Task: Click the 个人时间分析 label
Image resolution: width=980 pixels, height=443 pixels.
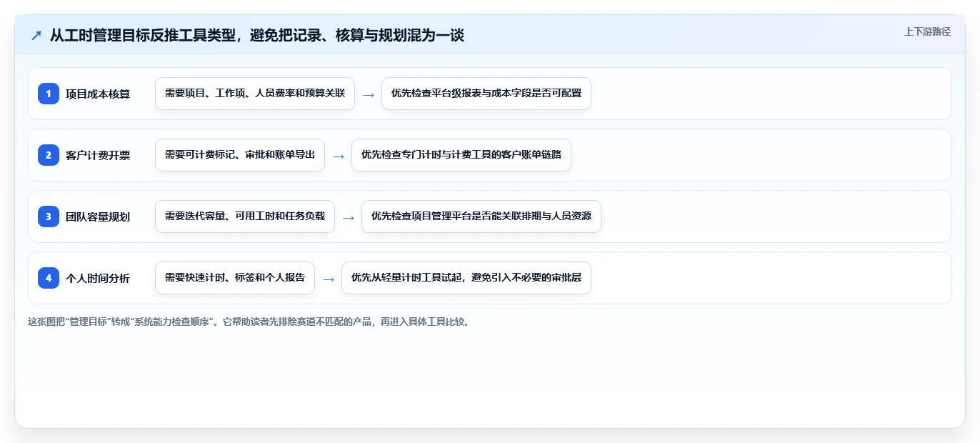Action: click(x=98, y=278)
